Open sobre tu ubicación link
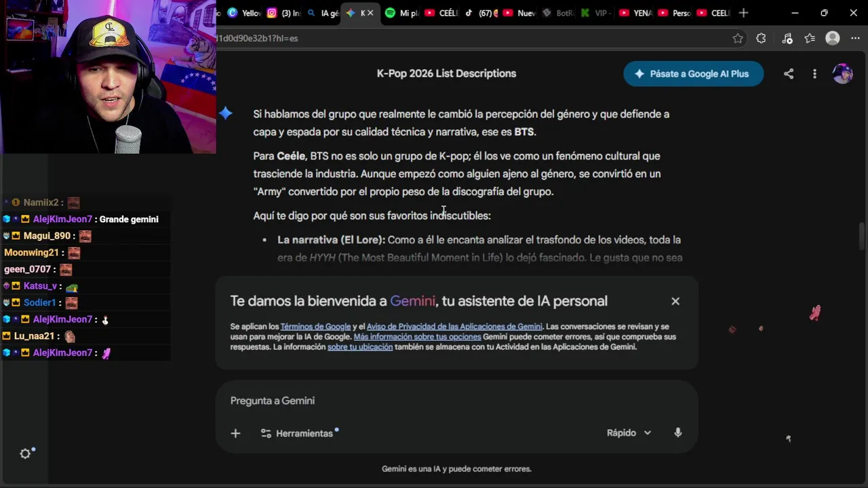The width and height of the screenshot is (868, 488). (x=360, y=347)
